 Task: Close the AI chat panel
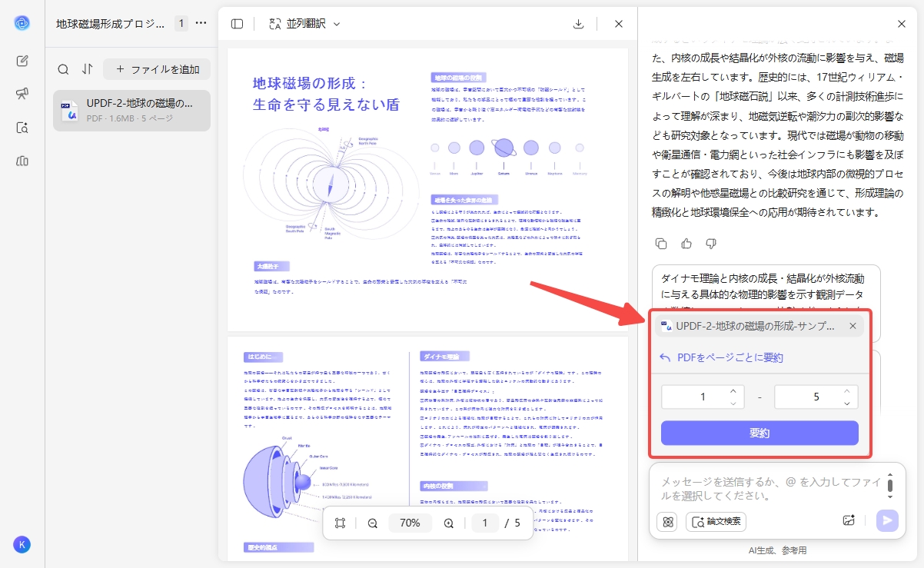click(x=902, y=24)
